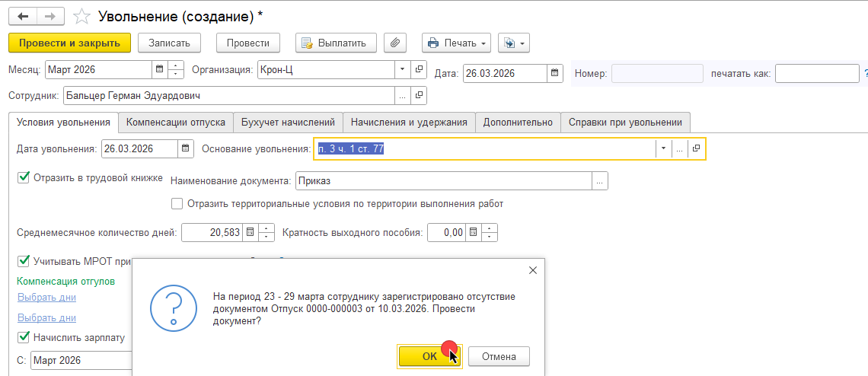
Task: Uncheck Отразить в трудовой книжке
Action: [x=23, y=178]
